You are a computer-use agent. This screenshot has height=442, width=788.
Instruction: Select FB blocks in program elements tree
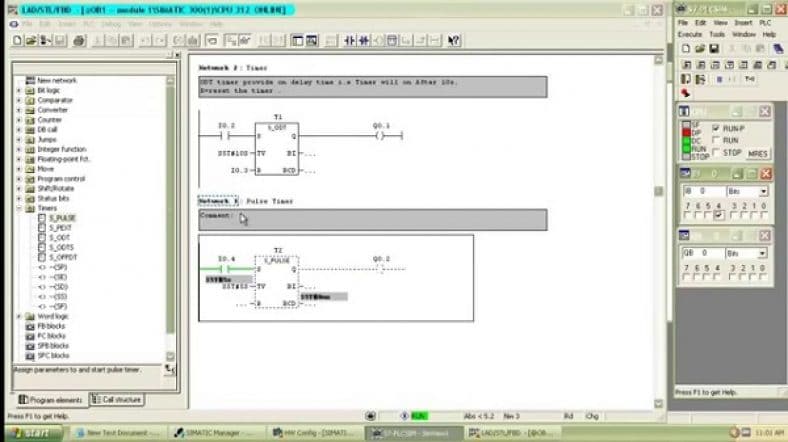(51, 326)
